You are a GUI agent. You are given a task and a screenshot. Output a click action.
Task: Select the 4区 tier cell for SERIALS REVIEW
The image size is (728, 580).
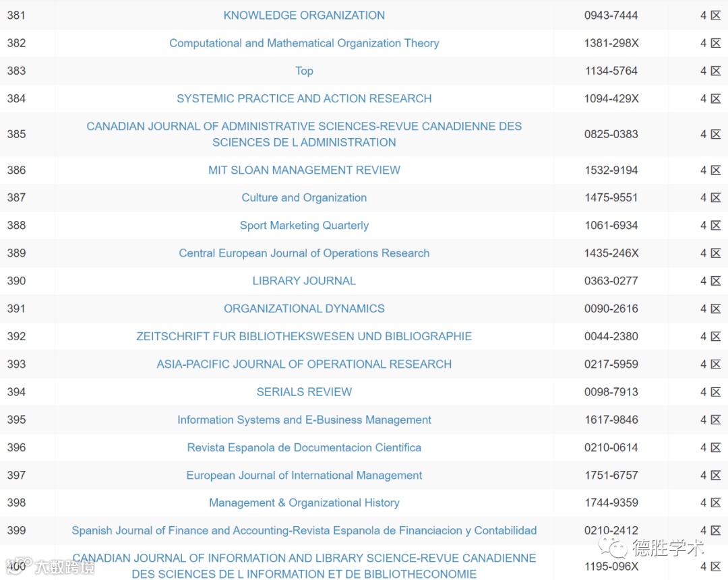click(710, 392)
